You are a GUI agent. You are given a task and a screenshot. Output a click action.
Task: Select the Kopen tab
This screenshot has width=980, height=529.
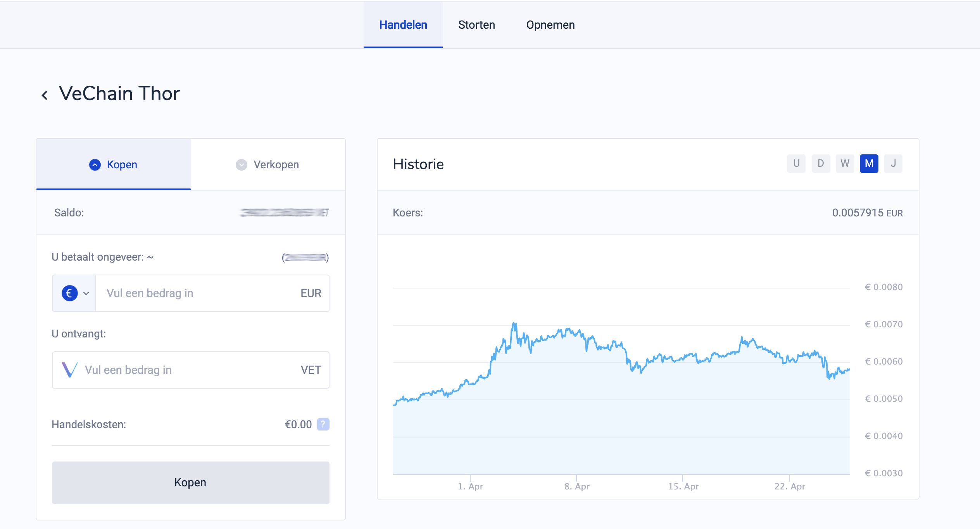[x=114, y=164]
